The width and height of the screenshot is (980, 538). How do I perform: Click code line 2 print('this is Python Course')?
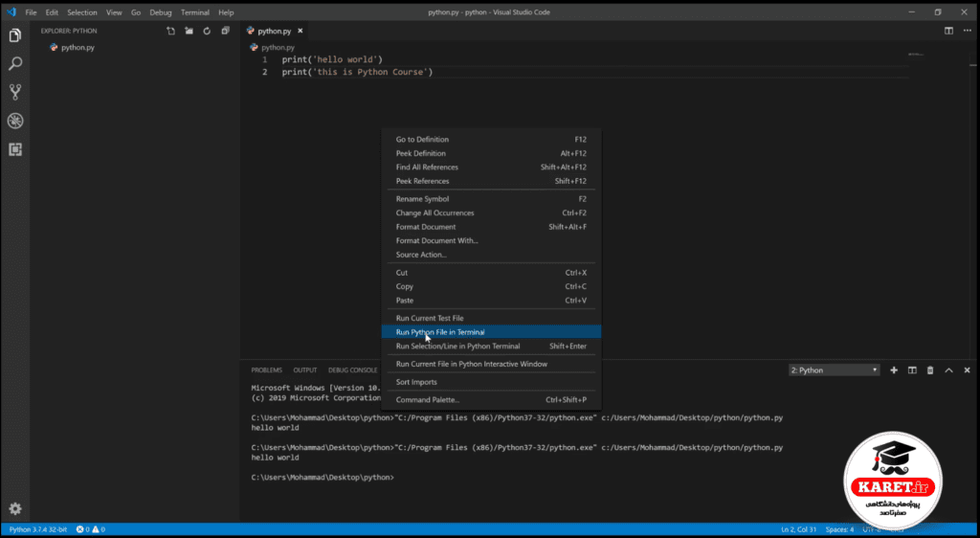pos(357,72)
